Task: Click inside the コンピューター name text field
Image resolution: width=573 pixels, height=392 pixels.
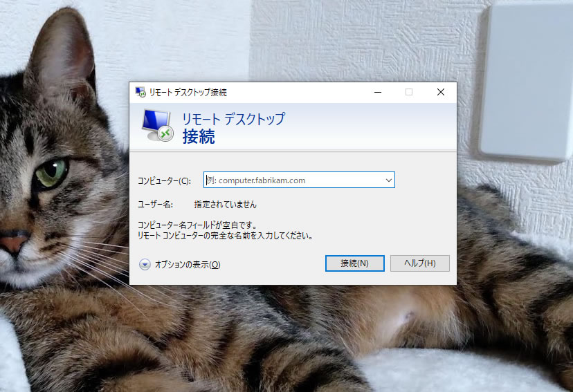Action: click(x=291, y=180)
